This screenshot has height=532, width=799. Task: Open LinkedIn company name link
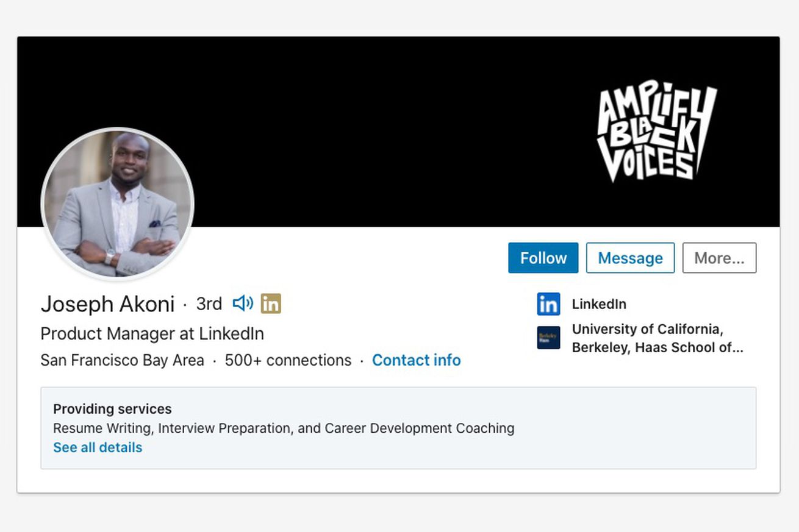(x=599, y=304)
